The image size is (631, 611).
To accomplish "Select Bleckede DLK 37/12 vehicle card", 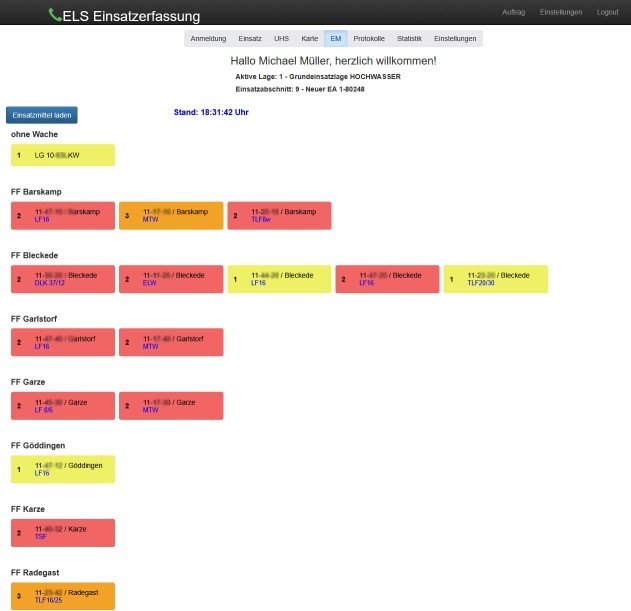I will (x=63, y=279).
